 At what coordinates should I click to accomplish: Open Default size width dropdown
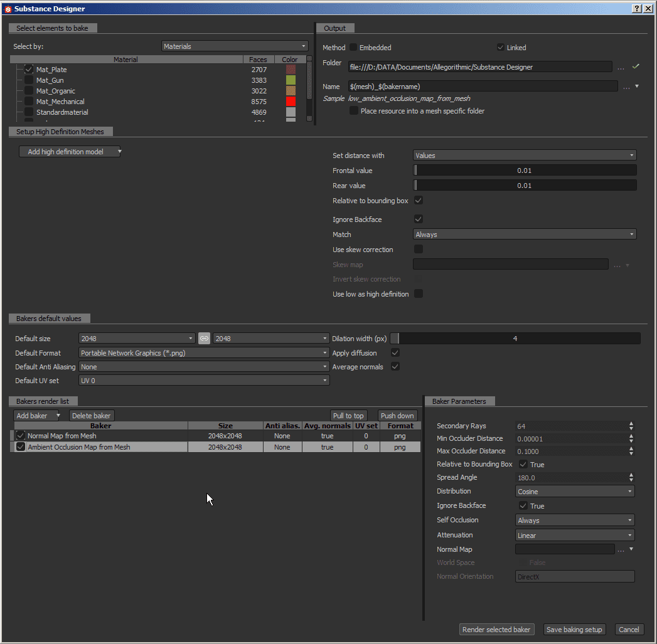point(137,339)
